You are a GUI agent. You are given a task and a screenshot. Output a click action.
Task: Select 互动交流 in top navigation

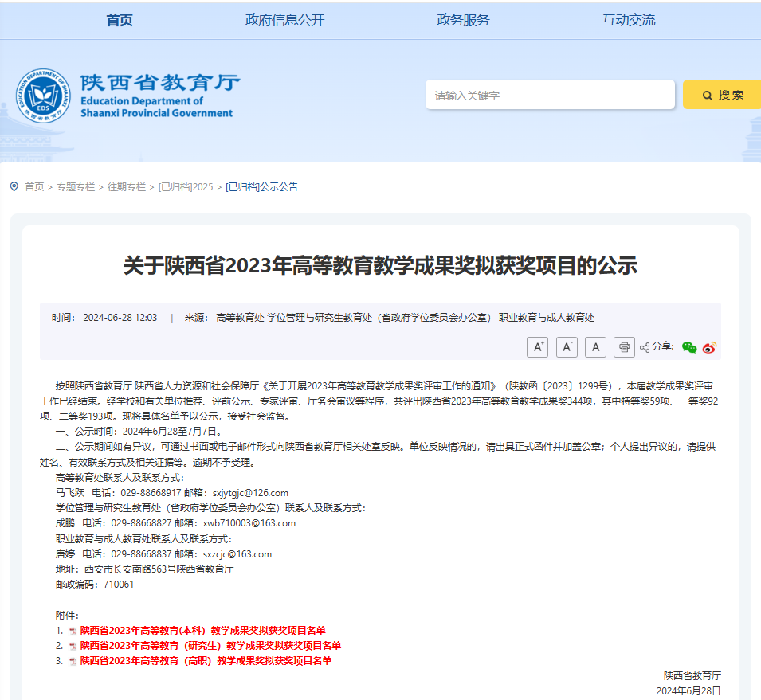(x=628, y=21)
